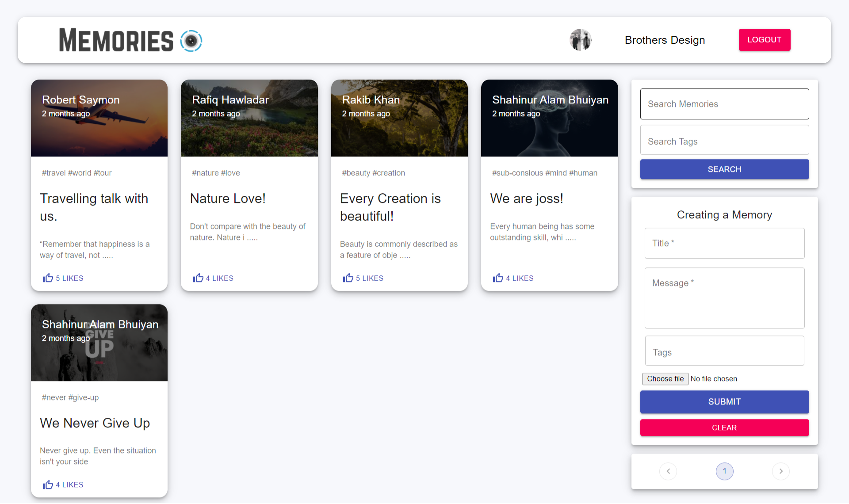Click the Message text area
The width and height of the screenshot is (849, 504).
tap(724, 298)
